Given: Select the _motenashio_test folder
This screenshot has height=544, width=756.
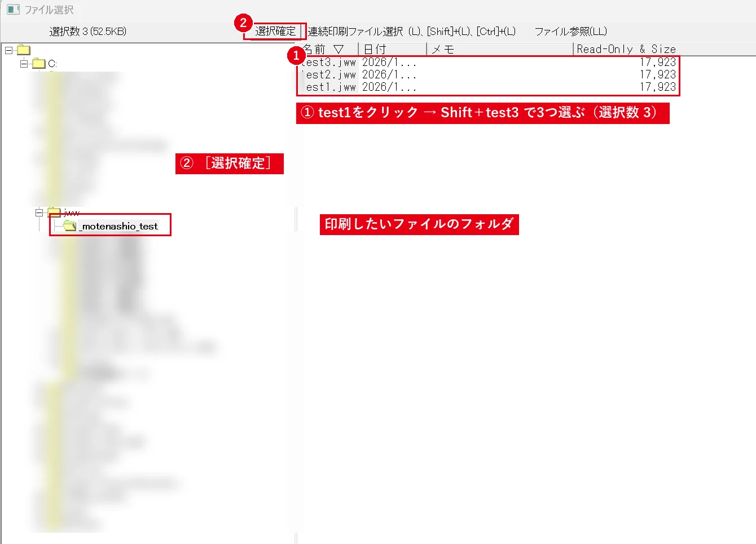Looking at the screenshot, I should (119, 226).
